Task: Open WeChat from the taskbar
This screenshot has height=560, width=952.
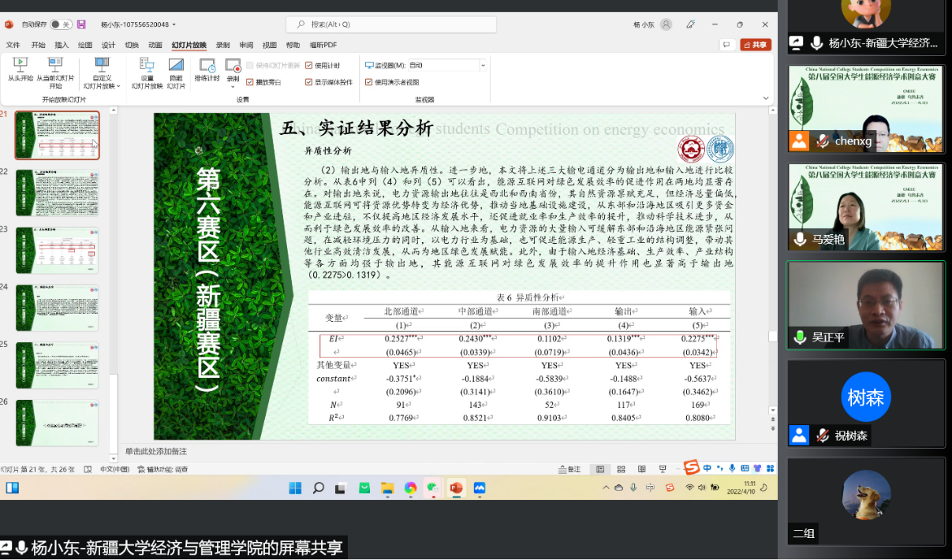Action: tap(433, 488)
